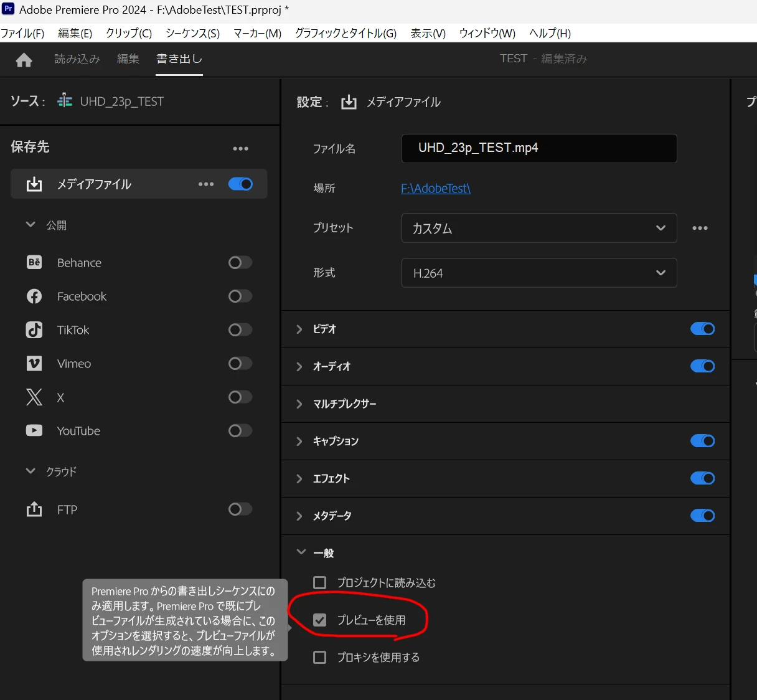Open the ヘルプ(H) menu
This screenshot has width=757, height=700.
tap(550, 33)
